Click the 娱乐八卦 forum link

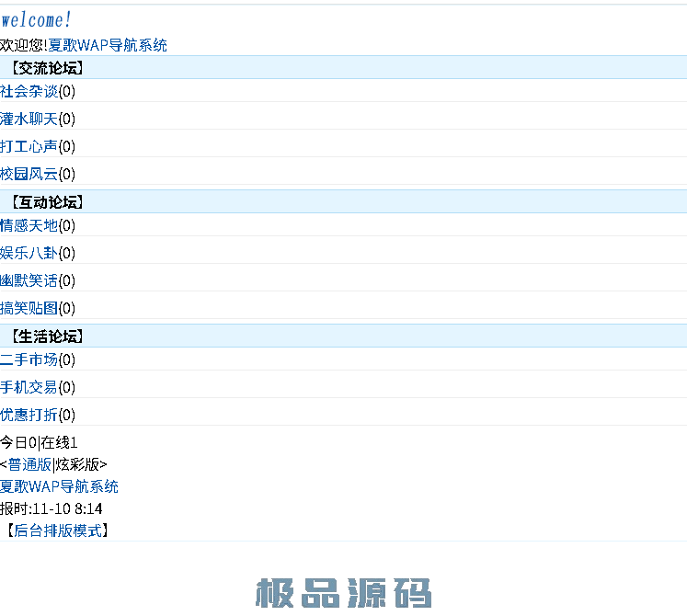click(29, 253)
